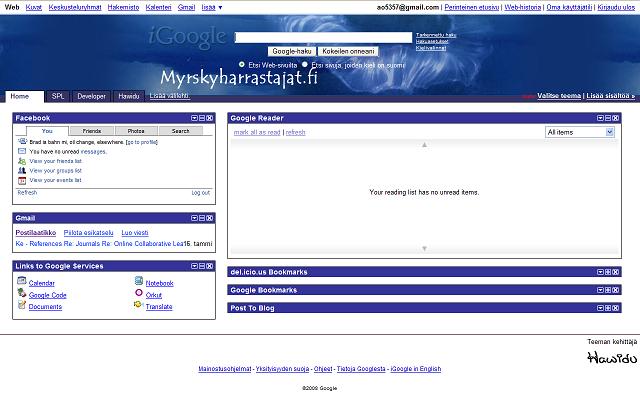Minimize the Links to Google Services gadget
The width and height of the screenshot is (640, 395).
tap(202, 266)
